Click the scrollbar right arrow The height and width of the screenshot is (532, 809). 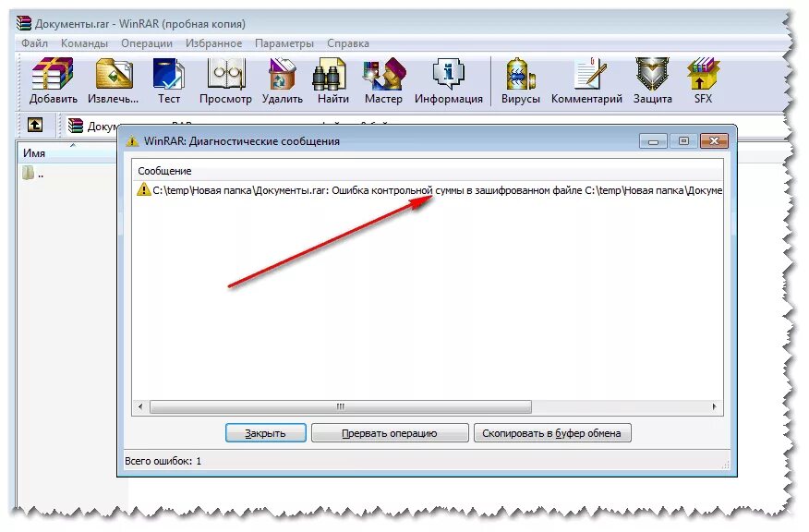[714, 406]
